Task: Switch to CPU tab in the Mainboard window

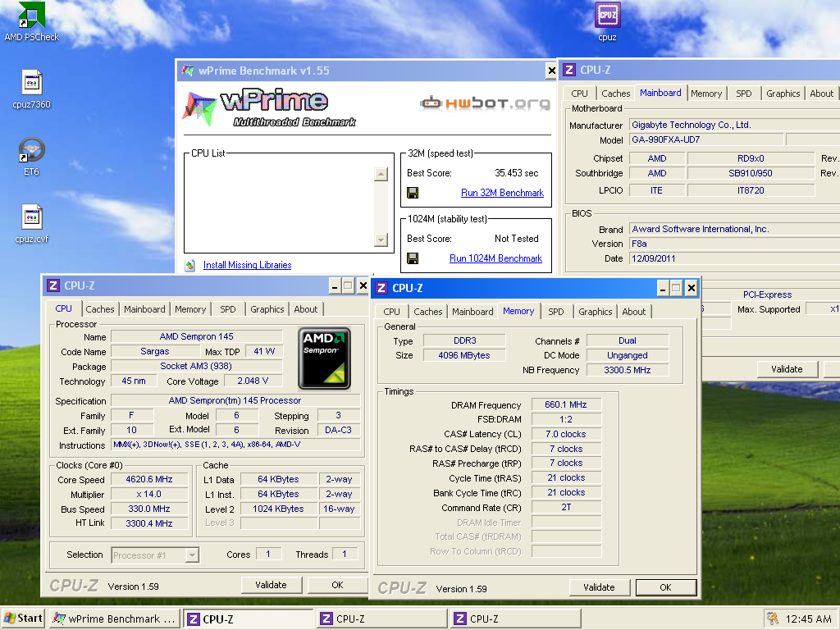Action: (579, 94)
